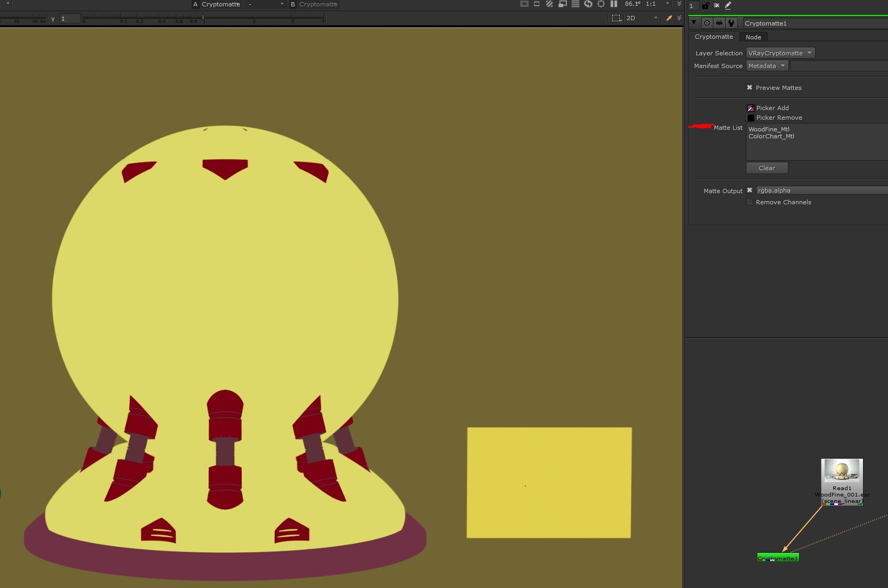The height and width of the screenshot is (588, 888).
Task: Click the Picker Remove color swatch
Action: coord(751,118)
